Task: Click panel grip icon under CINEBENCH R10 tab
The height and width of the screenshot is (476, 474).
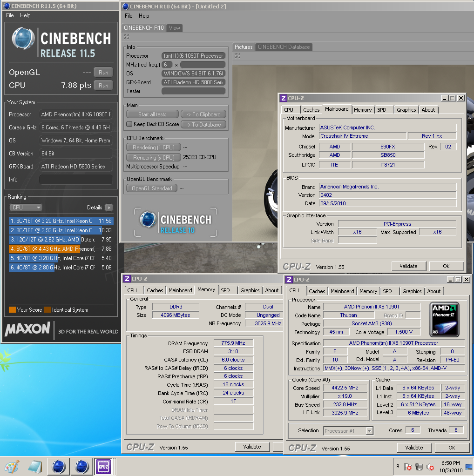Action: 126,37
